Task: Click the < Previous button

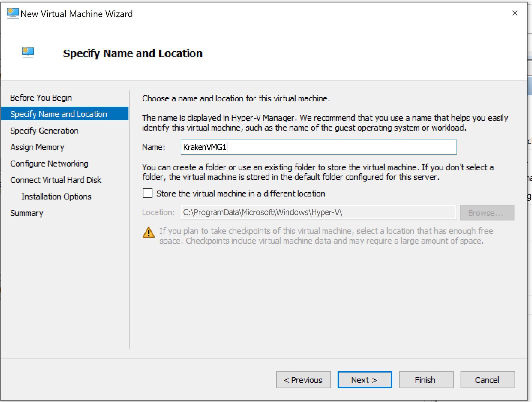Action: click(303, 380)
